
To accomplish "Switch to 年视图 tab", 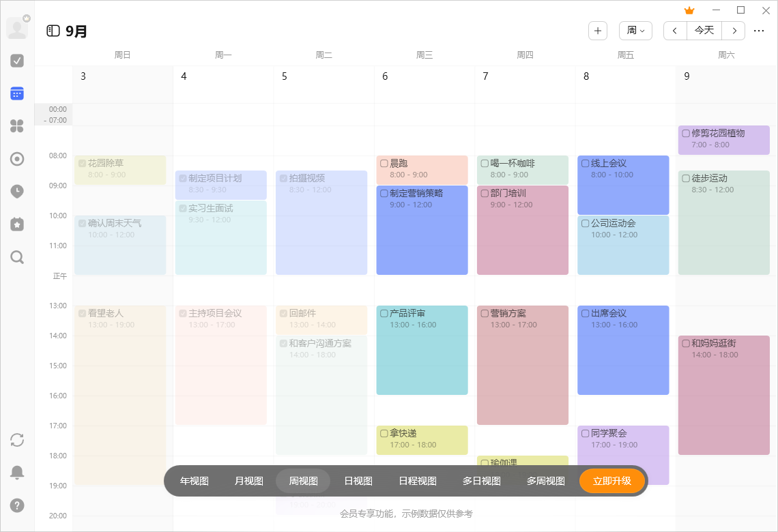I will (x=194, y=481).
